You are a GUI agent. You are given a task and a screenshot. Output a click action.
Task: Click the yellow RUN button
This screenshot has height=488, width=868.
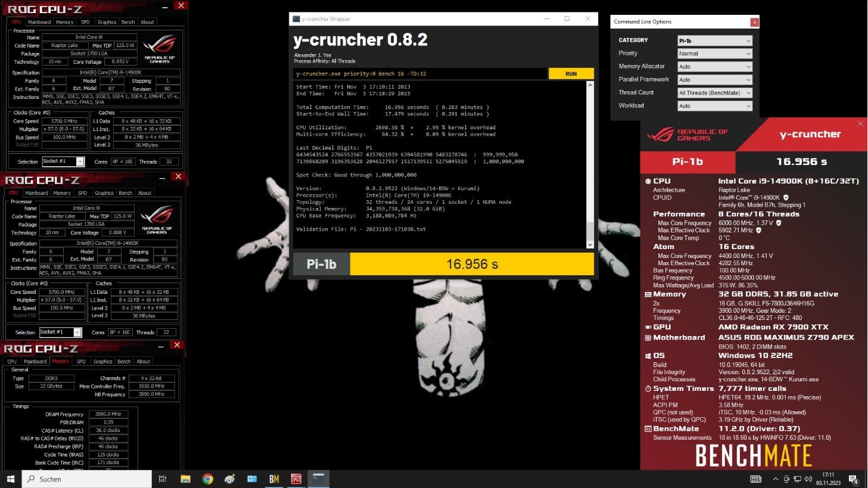coord(571,74)
